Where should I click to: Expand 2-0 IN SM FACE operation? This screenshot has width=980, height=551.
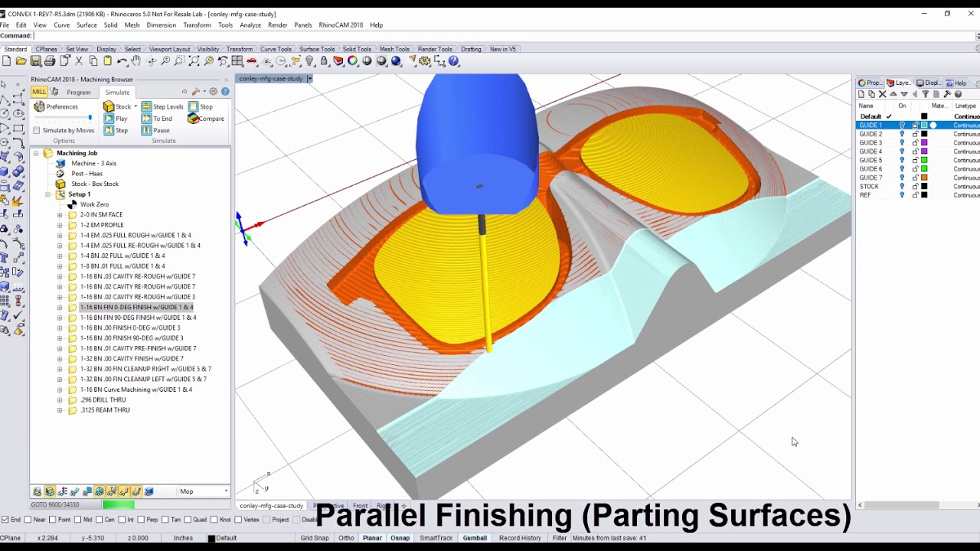click(x=60, y=215)
